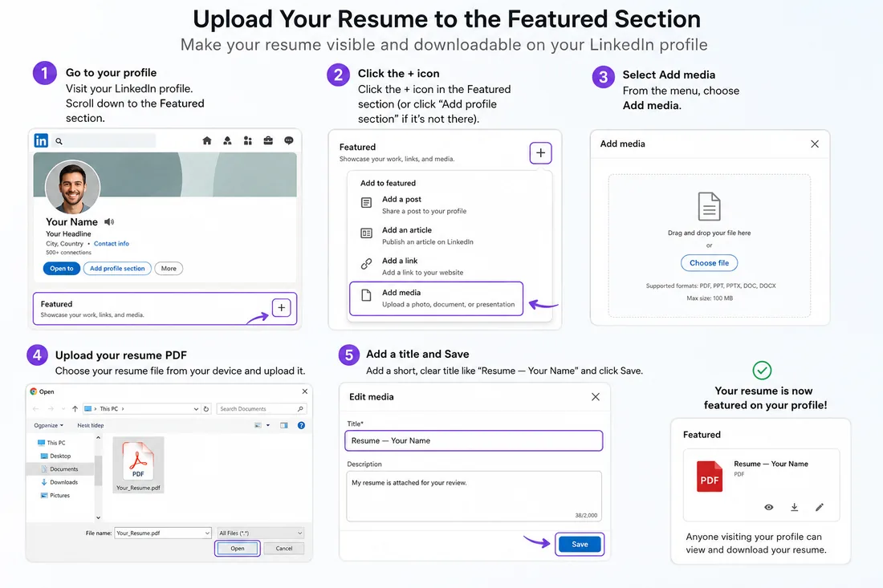883x588 pixels.
Task: Click the blue Open to button
Action: point(61,269)
